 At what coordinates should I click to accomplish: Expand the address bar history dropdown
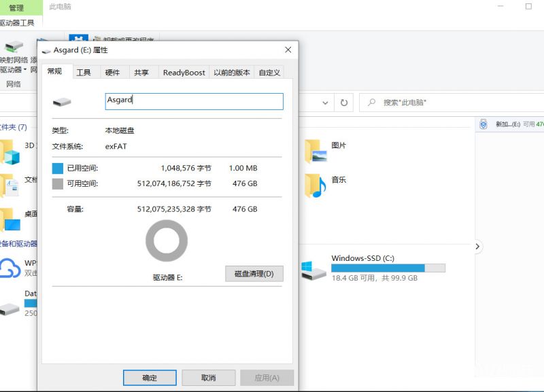click(325, 103)
